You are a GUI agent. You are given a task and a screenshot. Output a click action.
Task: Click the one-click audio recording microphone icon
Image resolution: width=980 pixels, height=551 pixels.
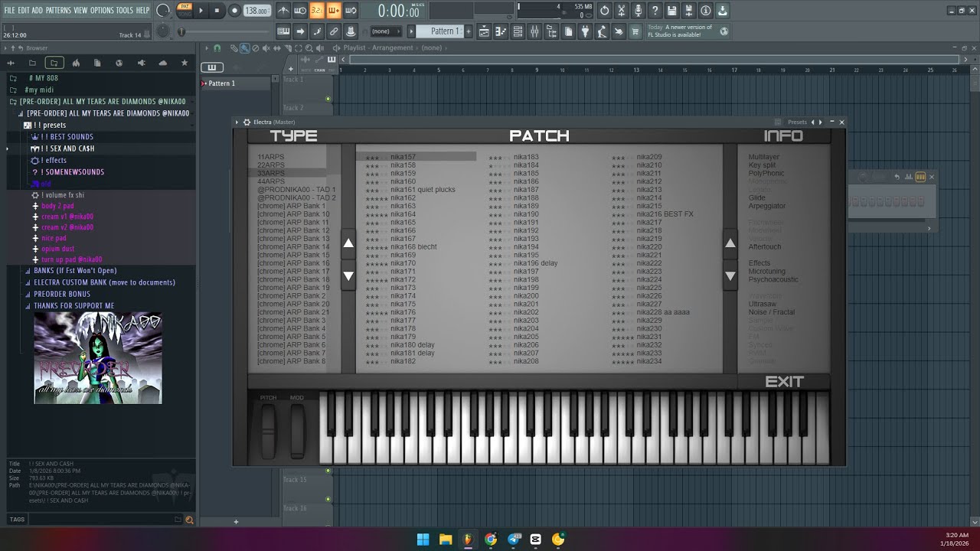click(x=639, y=11)
